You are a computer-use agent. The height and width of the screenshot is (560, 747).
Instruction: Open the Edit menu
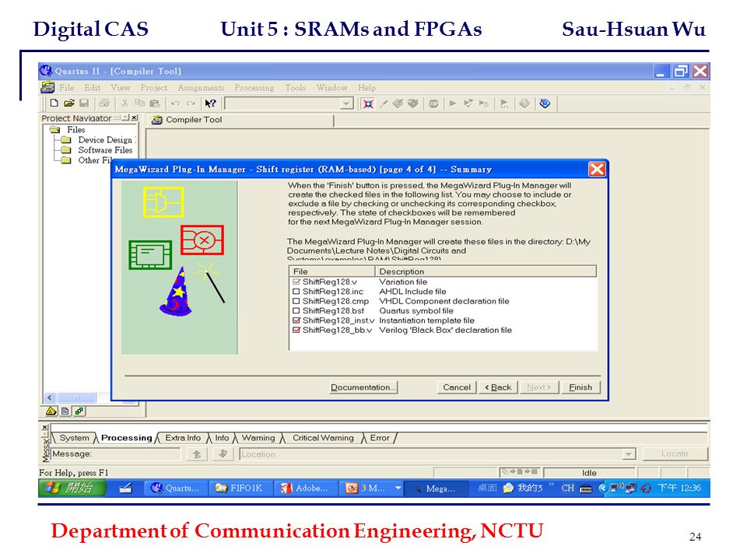click(93, 88)
